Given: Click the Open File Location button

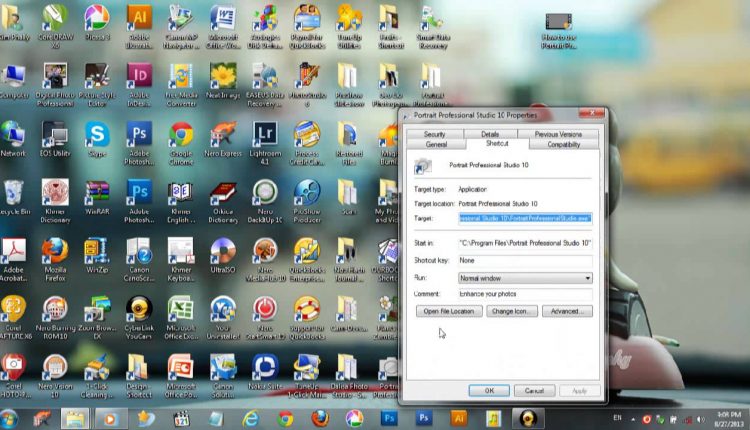Looking at the screenshot, I should point(449,311).
